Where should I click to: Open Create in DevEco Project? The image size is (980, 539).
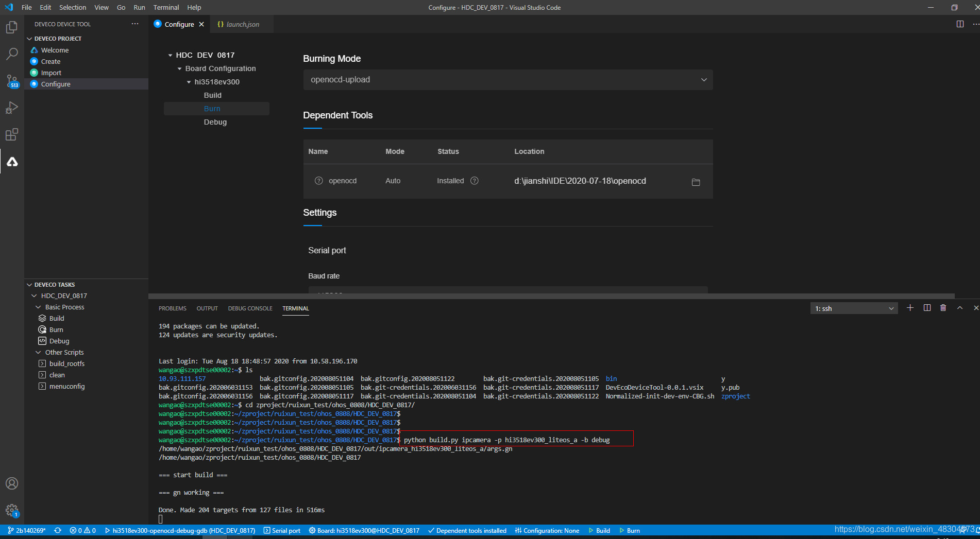[50, 61]
